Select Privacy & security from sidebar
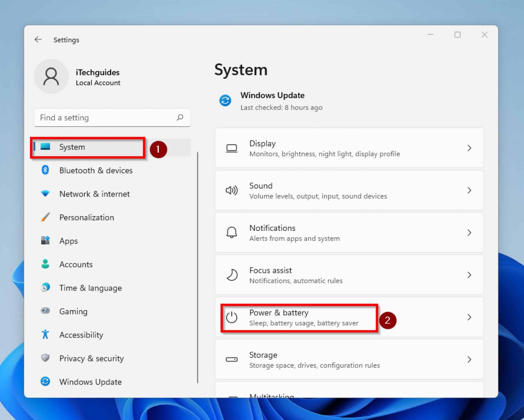 91,358
